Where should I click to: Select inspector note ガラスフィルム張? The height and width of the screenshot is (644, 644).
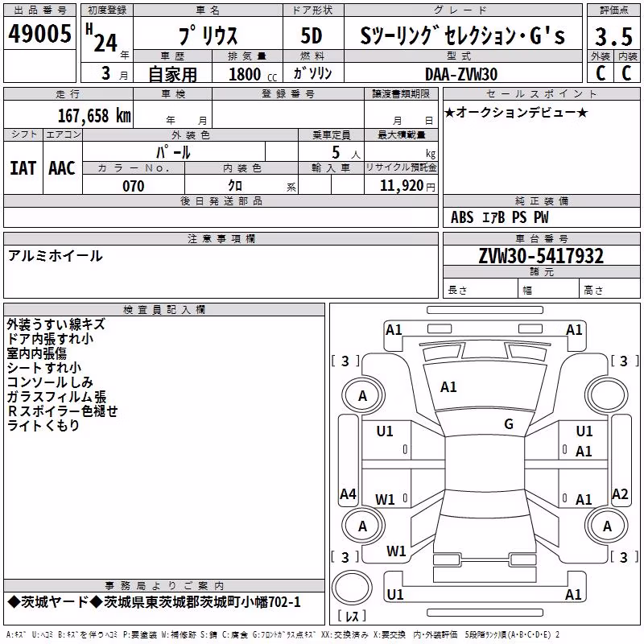(56, 396)
